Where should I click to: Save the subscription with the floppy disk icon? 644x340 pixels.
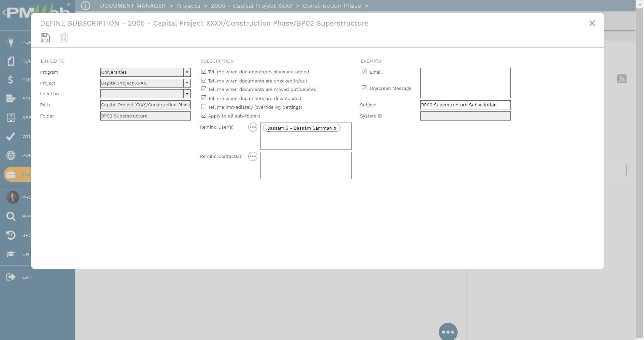[45, 38]
